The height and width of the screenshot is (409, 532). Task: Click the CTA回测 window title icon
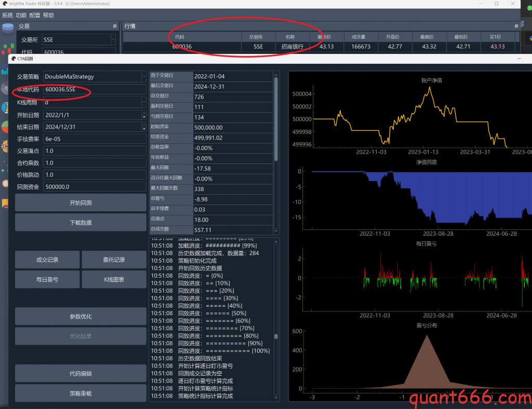tap(14, 59)
